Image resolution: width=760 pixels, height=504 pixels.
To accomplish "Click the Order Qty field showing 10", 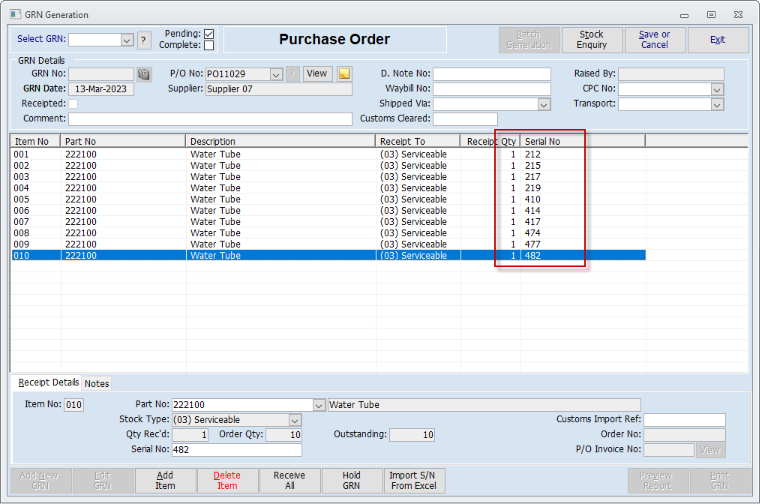I will pos(284,435).
